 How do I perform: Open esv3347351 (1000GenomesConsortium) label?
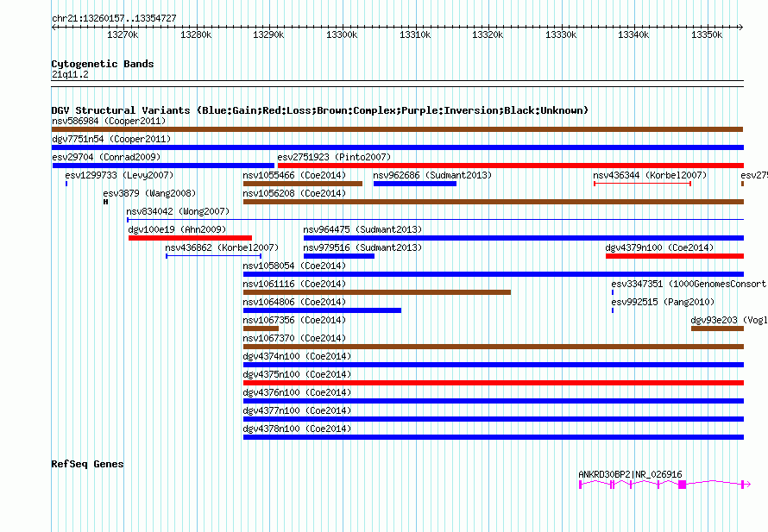pyautogui.click(x=689, y=284)
